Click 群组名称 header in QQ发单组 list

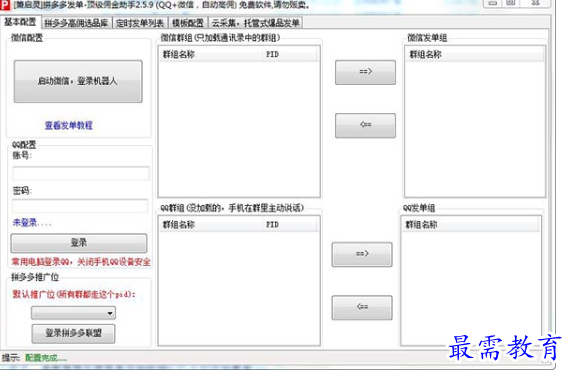coord(471,225)
